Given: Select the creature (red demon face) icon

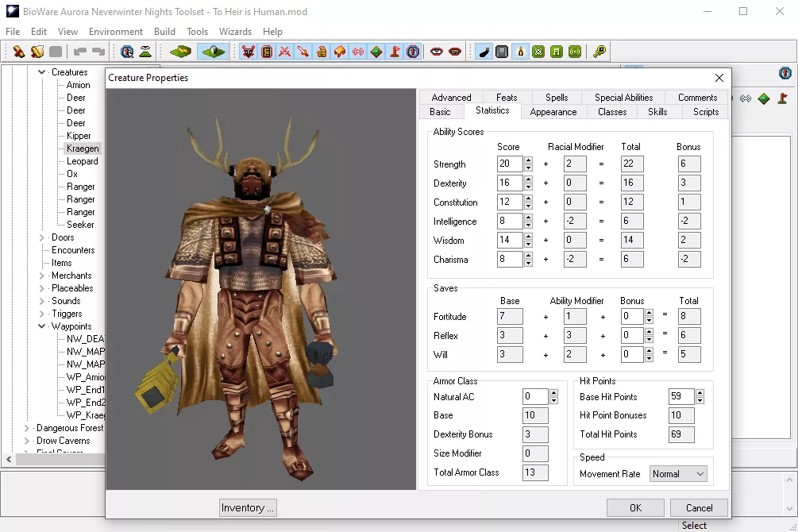Looking at the screenshot, I should [x=249, y=52].
